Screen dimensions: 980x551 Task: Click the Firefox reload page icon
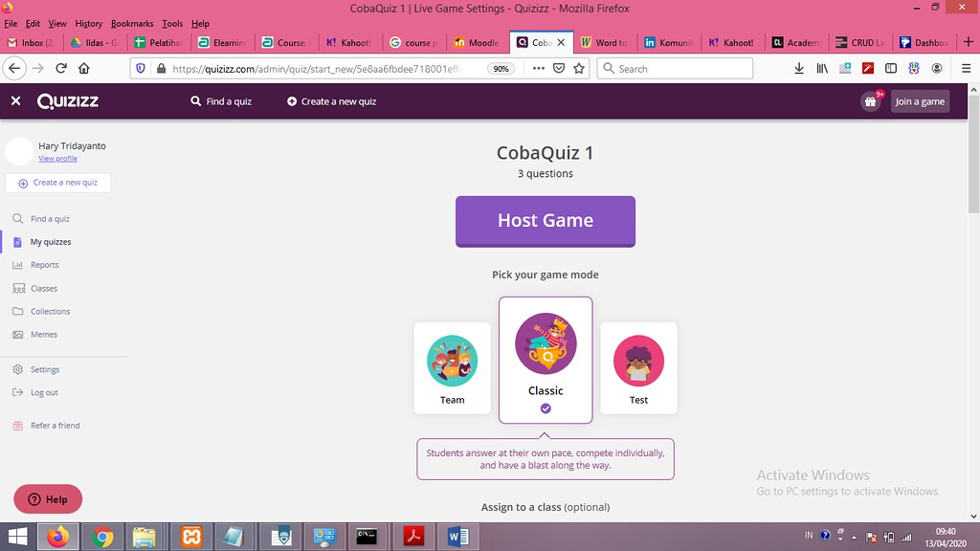coord(61,68)
